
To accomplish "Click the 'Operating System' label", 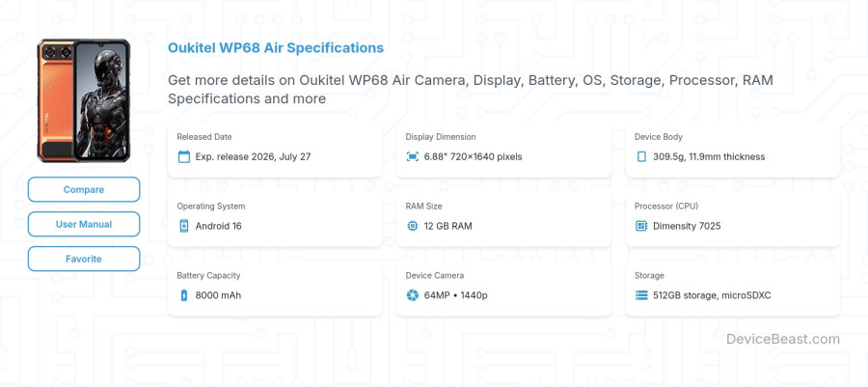I will 211,206.
